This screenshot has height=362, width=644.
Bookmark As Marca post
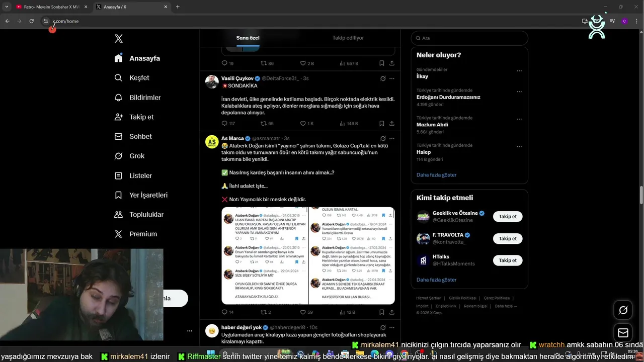[x=382, y=312]
